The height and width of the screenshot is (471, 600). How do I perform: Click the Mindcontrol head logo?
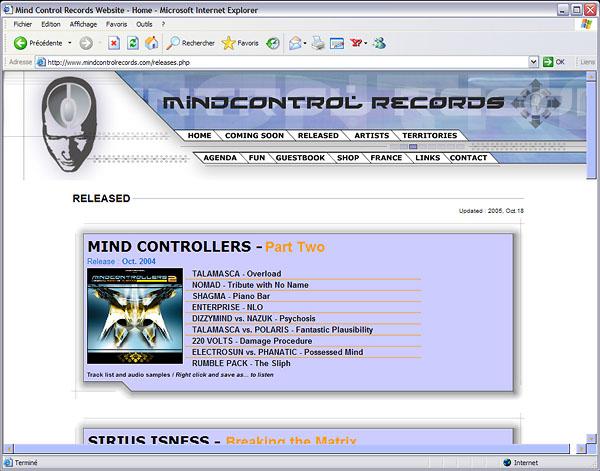pyautogui.click(x=69, y=124)
